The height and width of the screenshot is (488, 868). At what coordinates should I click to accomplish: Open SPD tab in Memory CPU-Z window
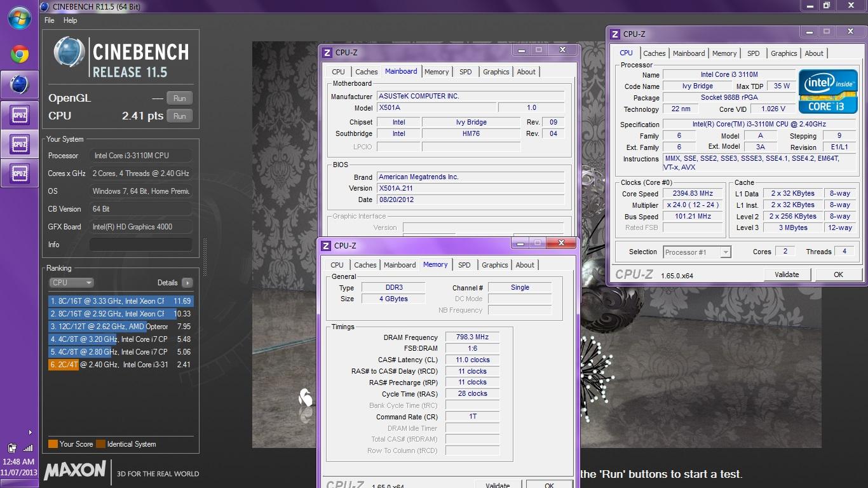pos(465,265)
